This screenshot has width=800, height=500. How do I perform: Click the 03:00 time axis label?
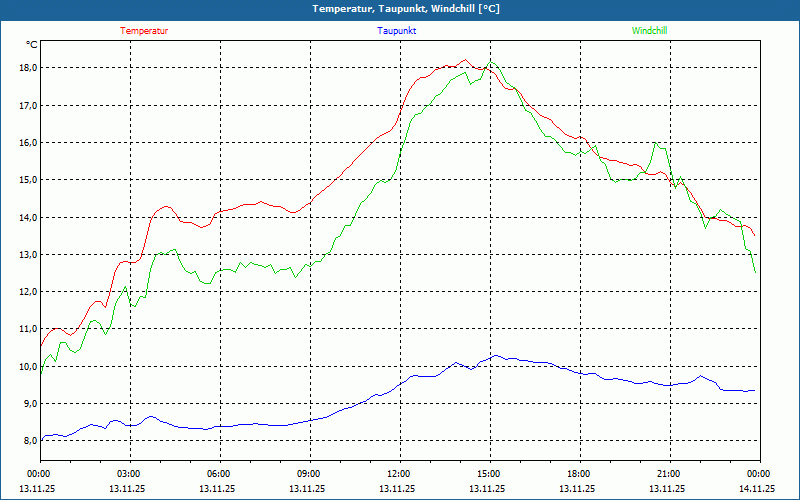pos(128,474)
